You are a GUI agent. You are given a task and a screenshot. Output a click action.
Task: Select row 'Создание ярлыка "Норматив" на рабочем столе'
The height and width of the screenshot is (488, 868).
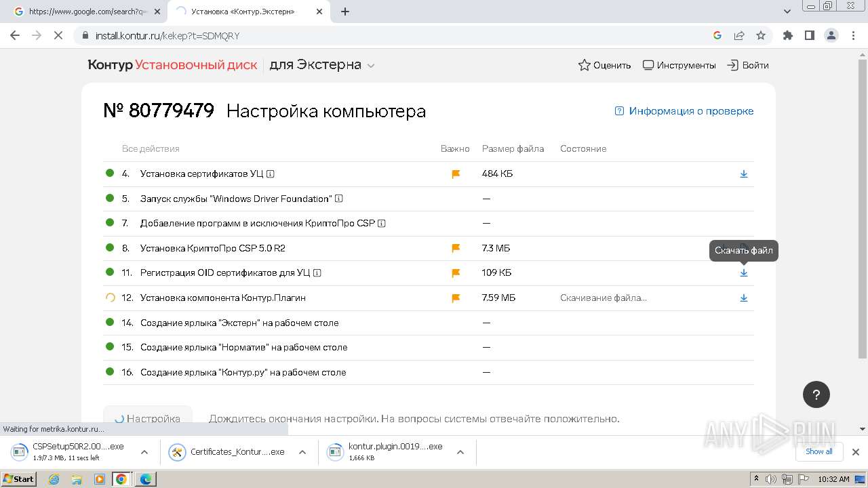(428, 347)
